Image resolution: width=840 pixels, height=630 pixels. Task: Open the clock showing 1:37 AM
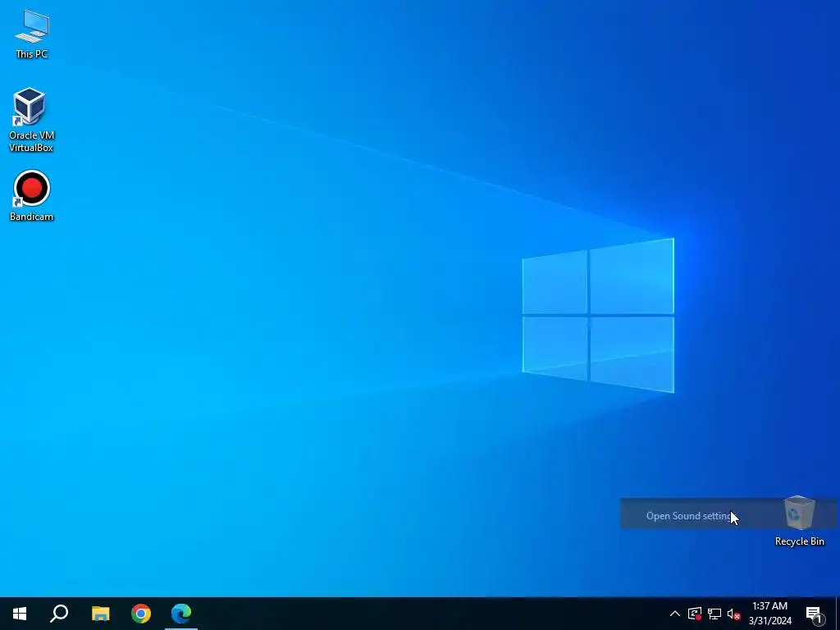point(769,614)
